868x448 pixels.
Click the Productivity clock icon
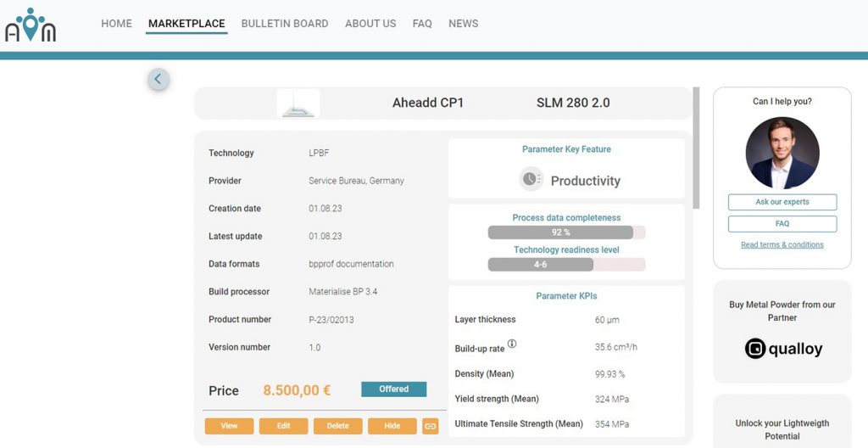[531, 179]
